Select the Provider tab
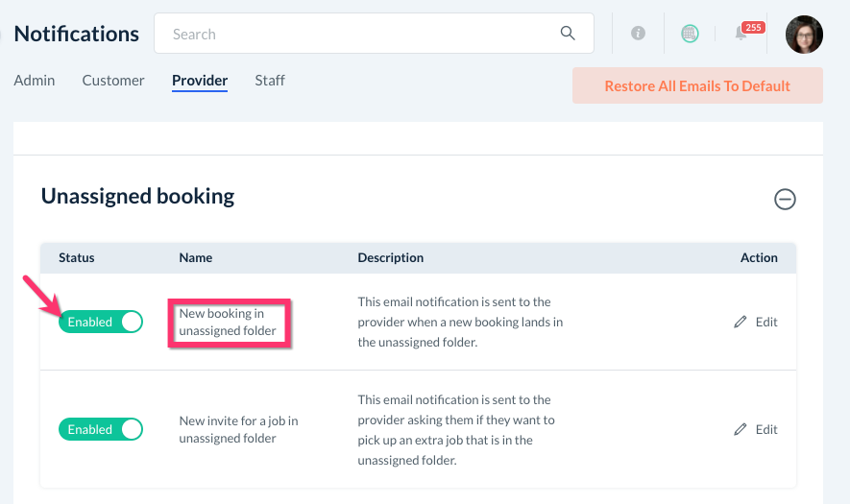 [x=200, y=81]
